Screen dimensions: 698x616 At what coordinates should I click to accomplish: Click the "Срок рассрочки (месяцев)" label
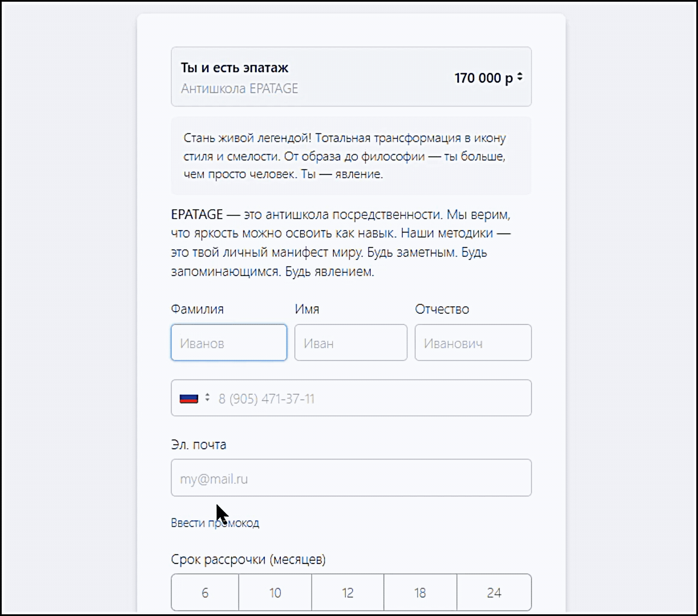pos(248,559)
